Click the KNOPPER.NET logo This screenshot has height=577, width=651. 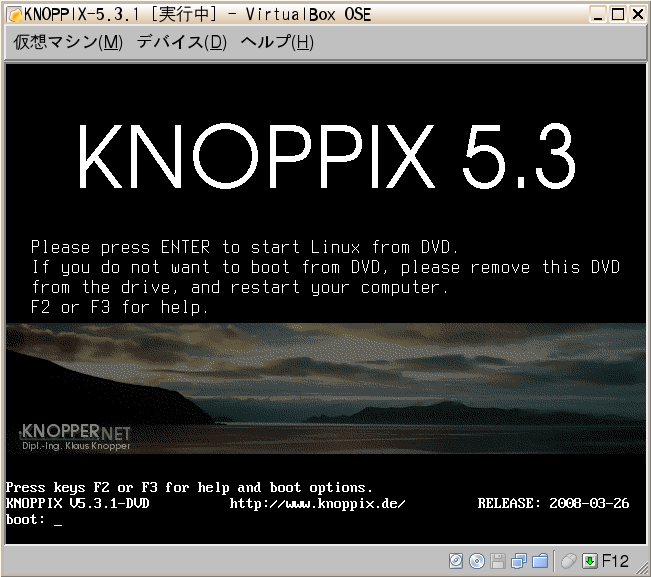click(x=75, y=432)
